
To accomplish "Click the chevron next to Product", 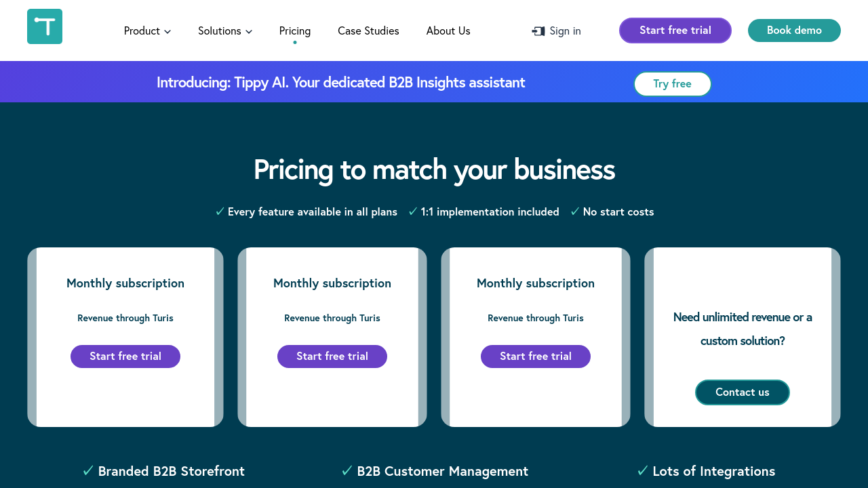I will [167, 32].
